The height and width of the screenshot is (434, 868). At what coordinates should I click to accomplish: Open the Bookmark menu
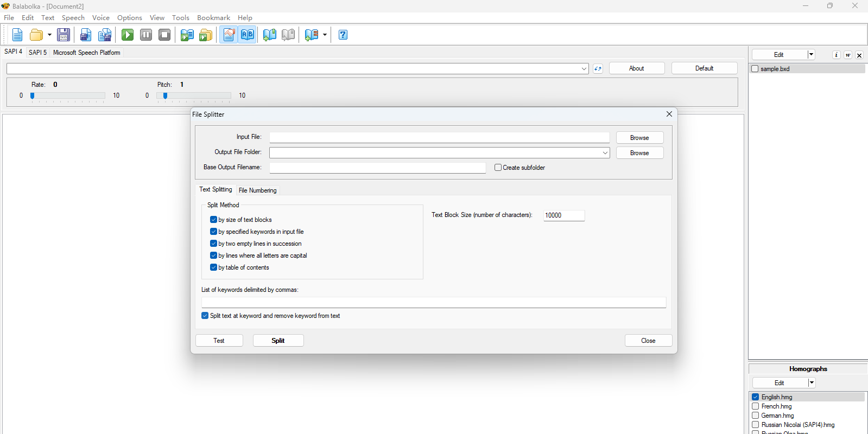coord(213,17)
